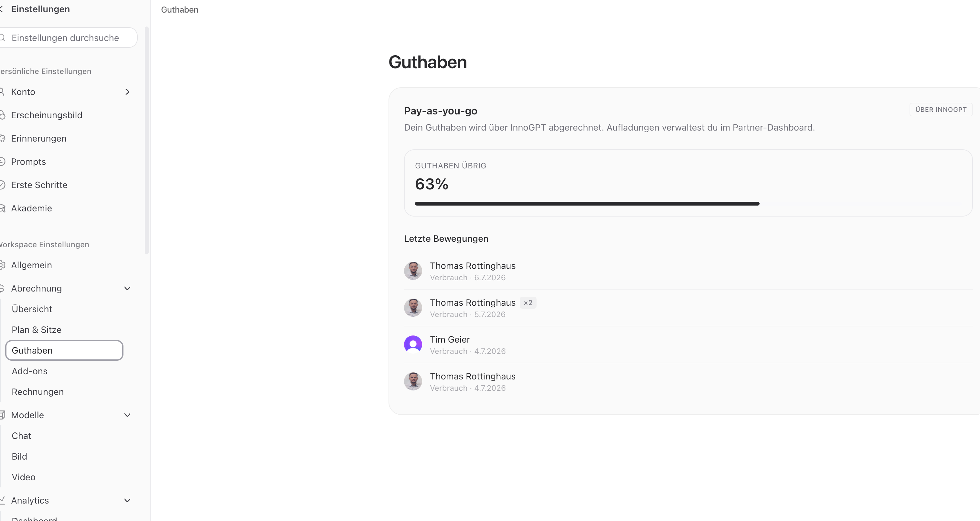Click the ÜBER INNOGPT badge

pos(941,110)
